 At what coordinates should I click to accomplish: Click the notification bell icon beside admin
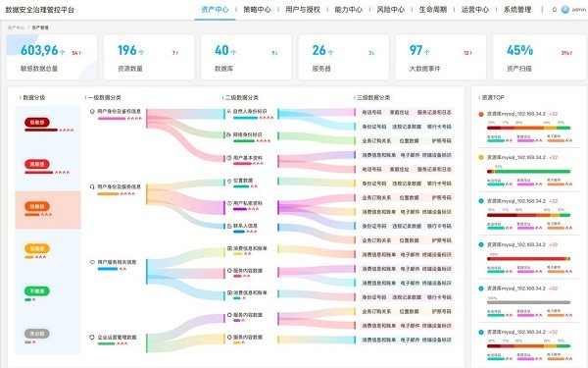555,10
